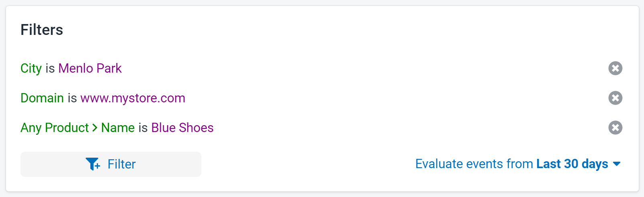The width and height of the screenshot is (644, 197).
Task: Delete the Blue Shoes product name filter
Action: point(615,128)
